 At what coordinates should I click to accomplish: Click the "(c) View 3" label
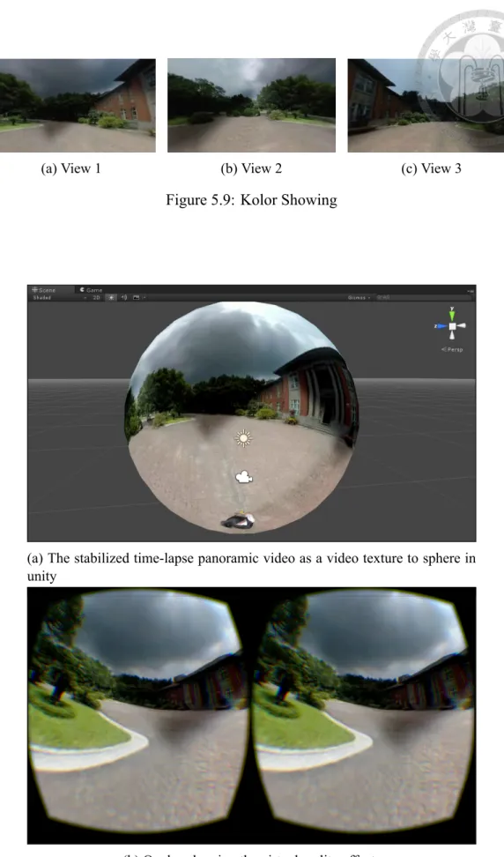pos(431,168)
